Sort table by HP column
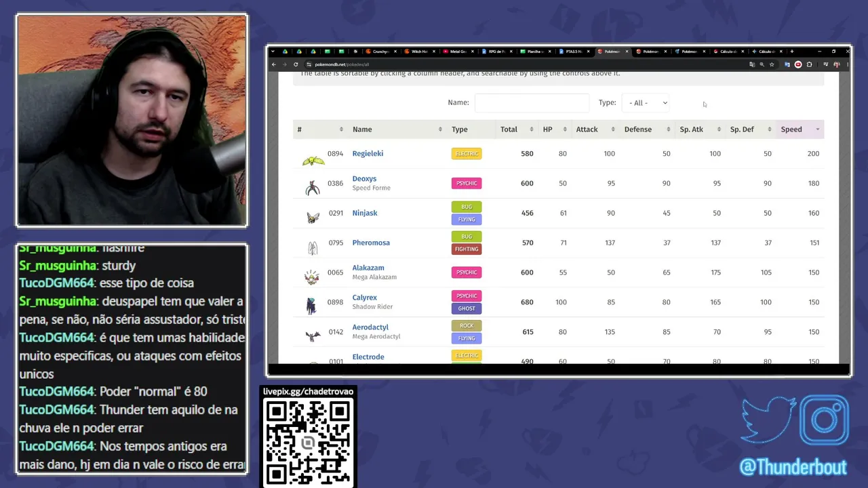This screenshot has height=488, width=868. (555, 129)
